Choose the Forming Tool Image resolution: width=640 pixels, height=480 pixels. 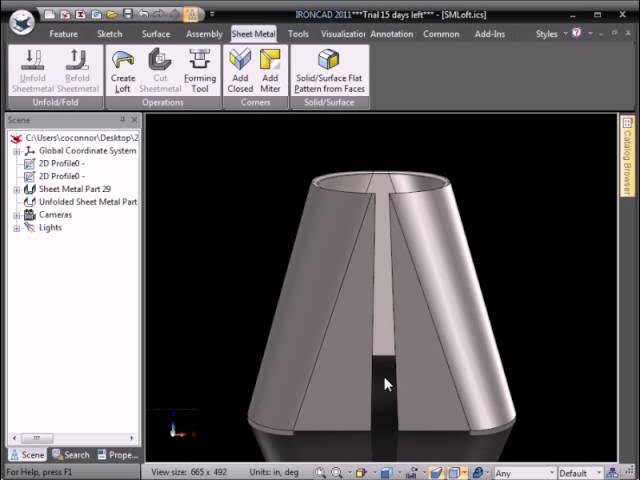coord(200,71)
